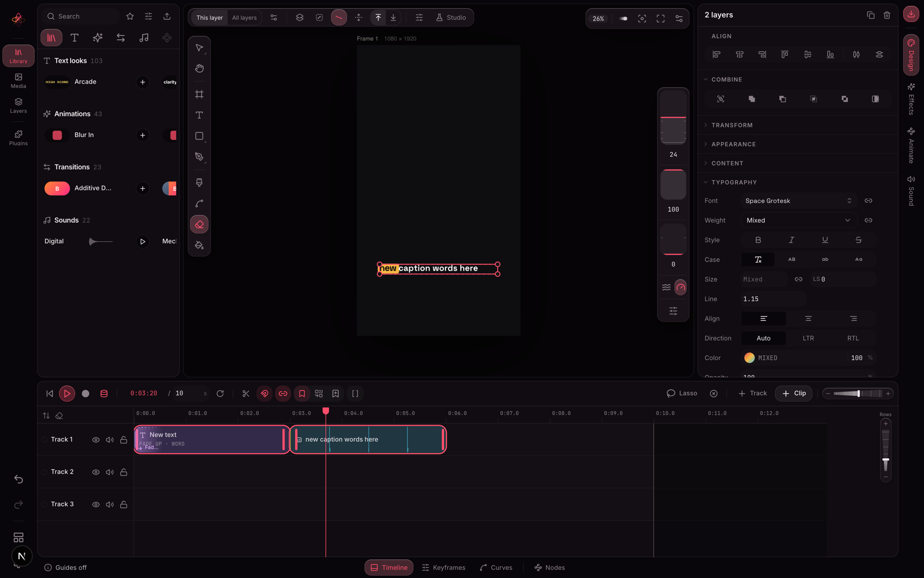
Task: Click the Redo arrow in sidebar
Action: (18, 504)
